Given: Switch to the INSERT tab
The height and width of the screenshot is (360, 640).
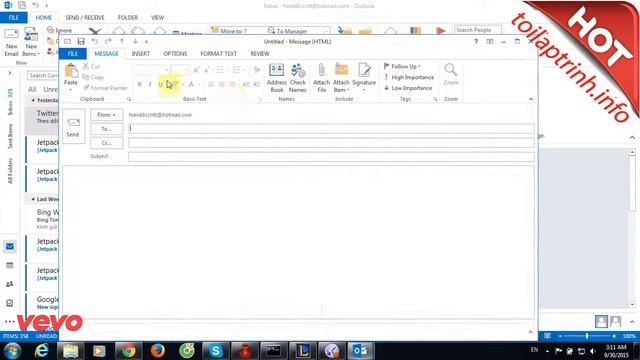Looking at the screenshot, I should click(x=141, y=54).
